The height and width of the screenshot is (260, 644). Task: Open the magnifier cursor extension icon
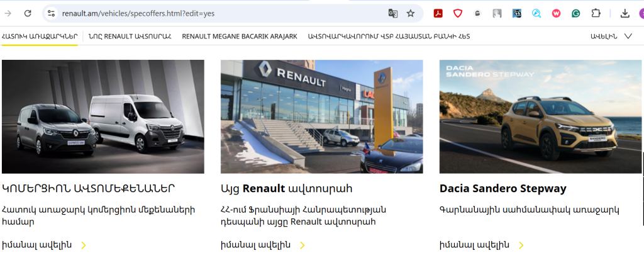click(x=536, y=14)
